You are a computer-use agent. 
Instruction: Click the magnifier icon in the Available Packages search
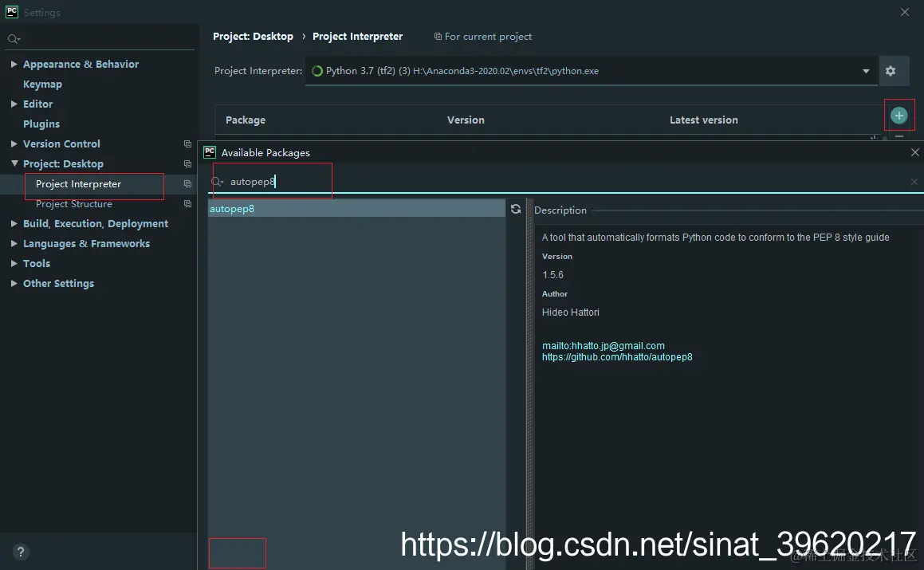click(218, 182)
